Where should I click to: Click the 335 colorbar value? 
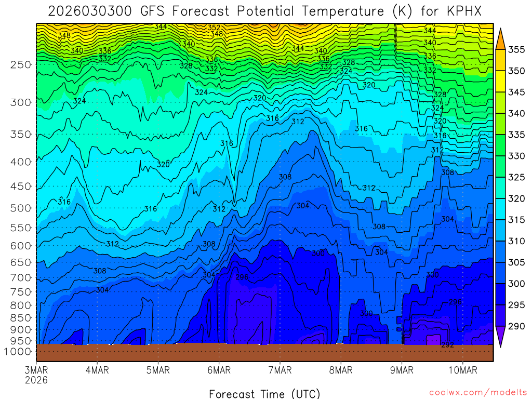point(516,135)
